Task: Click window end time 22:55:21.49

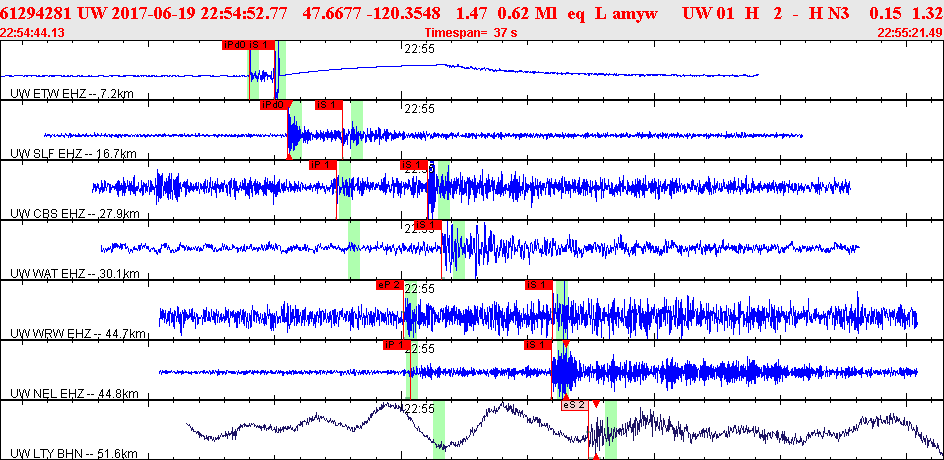Action: click(910, 33)
